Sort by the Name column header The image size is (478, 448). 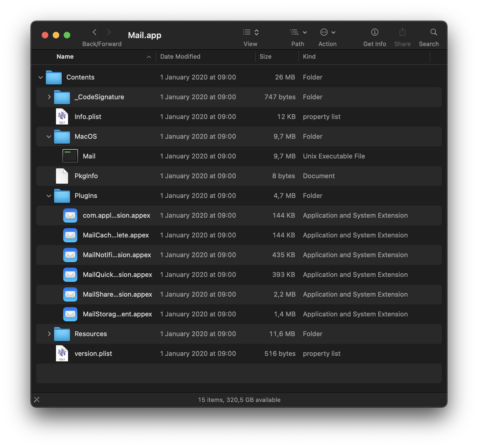pyautogui.click(x=65, y=56)
